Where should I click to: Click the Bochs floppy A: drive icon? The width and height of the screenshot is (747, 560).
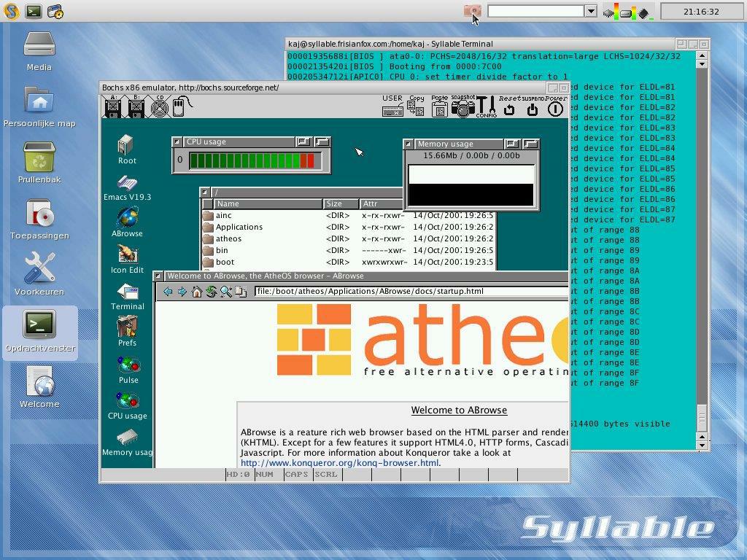click(x=112, y=107)
